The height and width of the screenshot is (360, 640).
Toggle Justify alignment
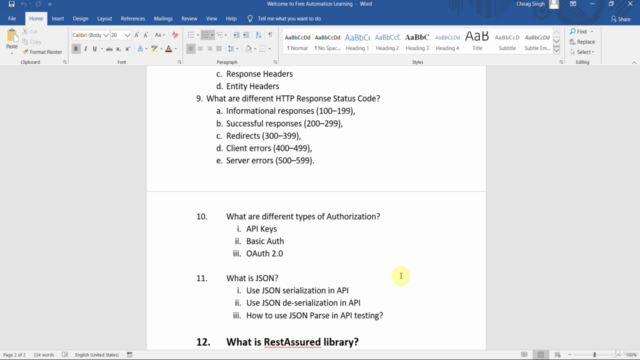point(219,49)
